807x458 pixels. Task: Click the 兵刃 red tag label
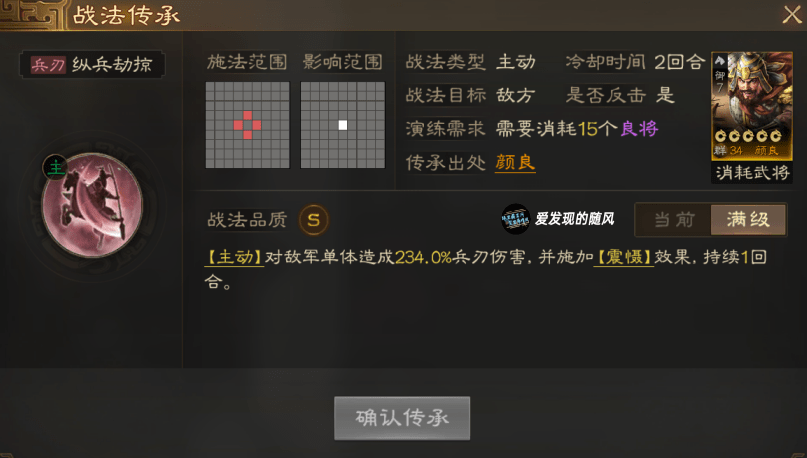point(48,65)
